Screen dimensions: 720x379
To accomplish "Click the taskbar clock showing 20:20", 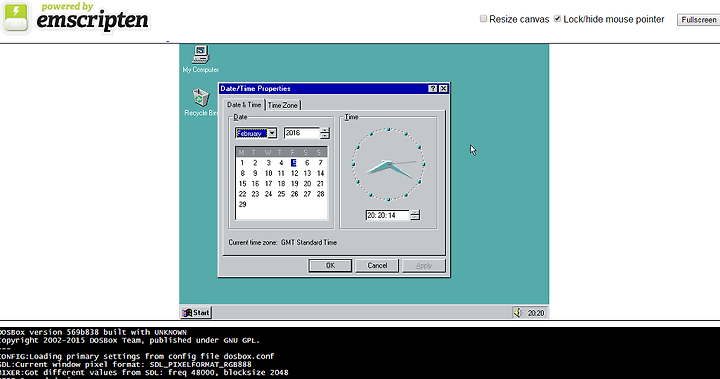I will point(535,313).
